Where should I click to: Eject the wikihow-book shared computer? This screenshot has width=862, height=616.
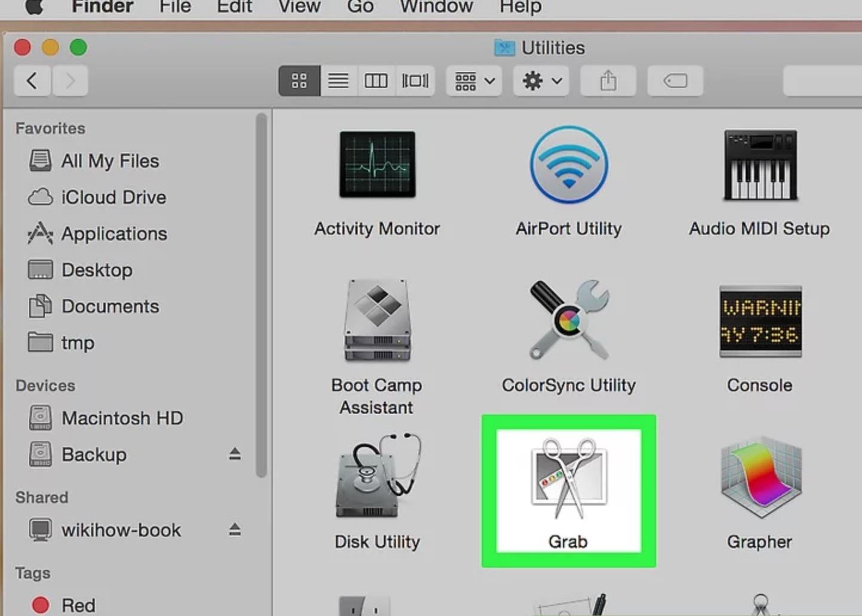tap(235, 529)
